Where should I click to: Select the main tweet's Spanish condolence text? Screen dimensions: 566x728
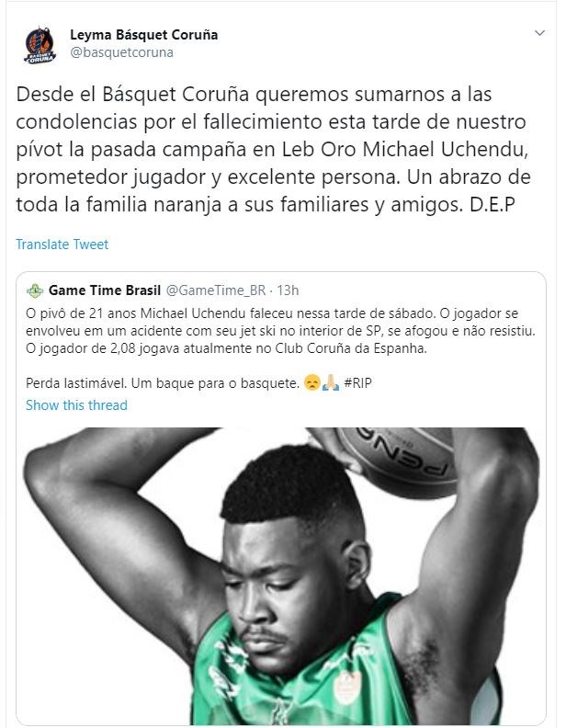point(273,149)
